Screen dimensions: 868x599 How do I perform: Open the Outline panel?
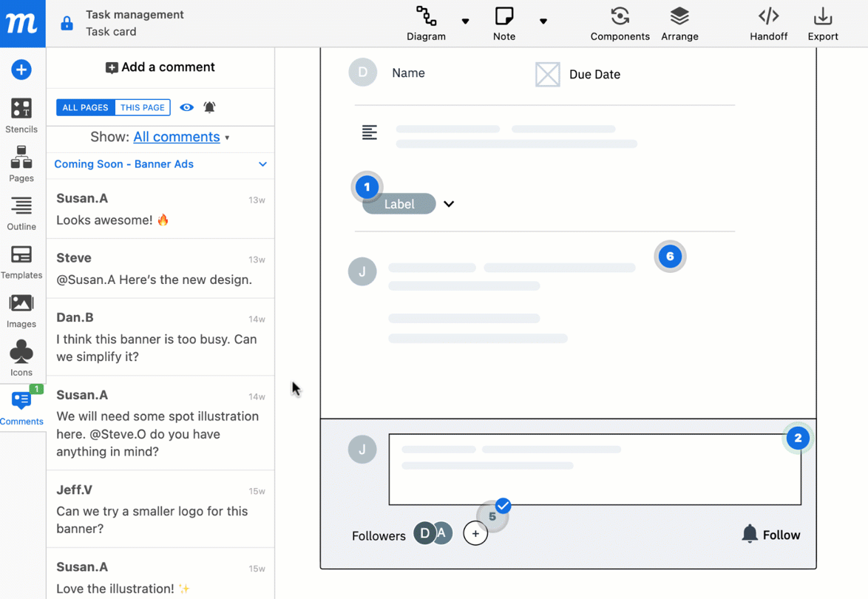(x=21, y=213)
